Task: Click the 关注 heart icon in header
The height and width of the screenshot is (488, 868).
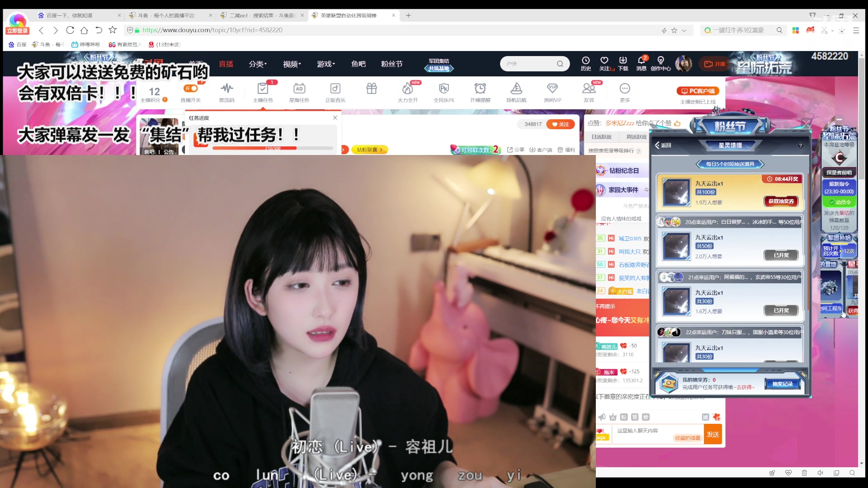Action: coord(604,61)
